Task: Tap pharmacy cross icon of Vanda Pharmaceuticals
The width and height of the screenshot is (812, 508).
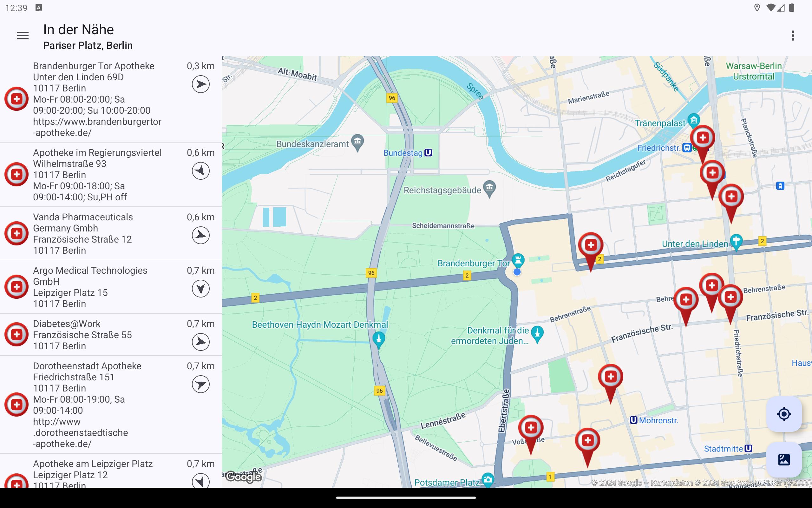Action: click(16, 233)
